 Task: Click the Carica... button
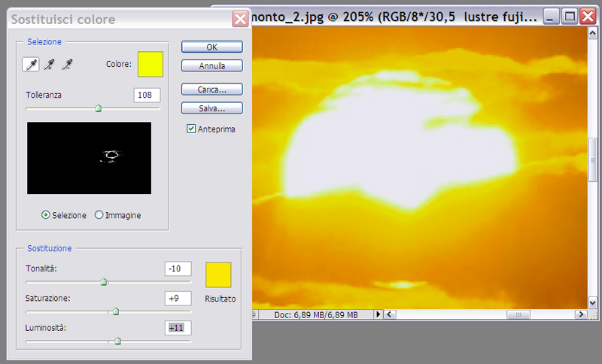211,89
